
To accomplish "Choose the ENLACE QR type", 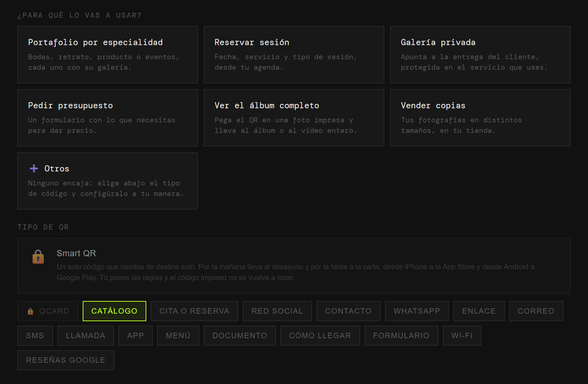I will click(x=479, y=311).
